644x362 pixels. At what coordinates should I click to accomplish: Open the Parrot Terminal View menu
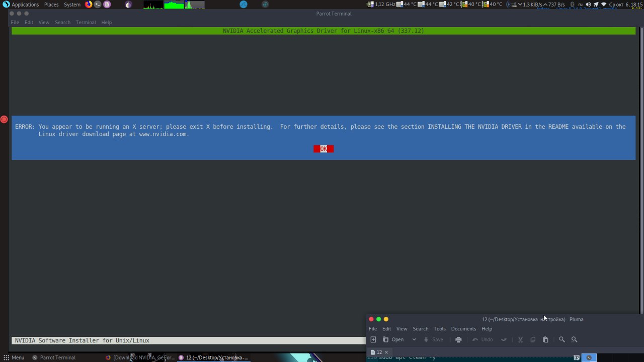(44, 23)
